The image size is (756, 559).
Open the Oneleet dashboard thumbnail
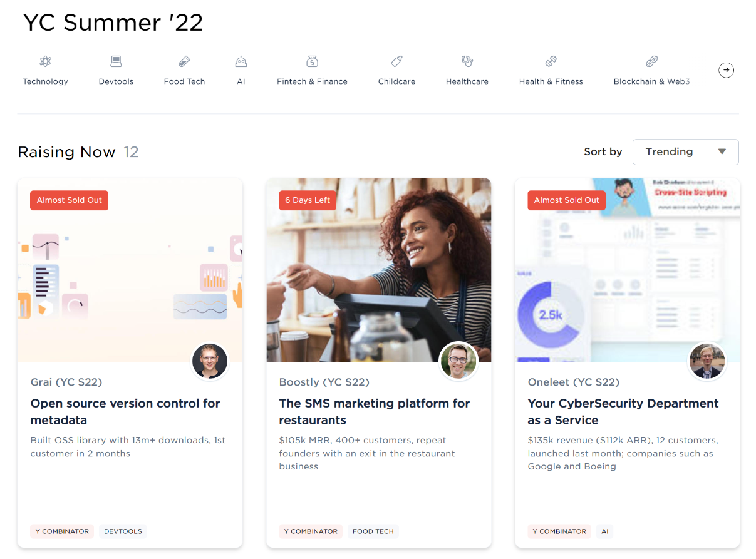tap(628, 270)
